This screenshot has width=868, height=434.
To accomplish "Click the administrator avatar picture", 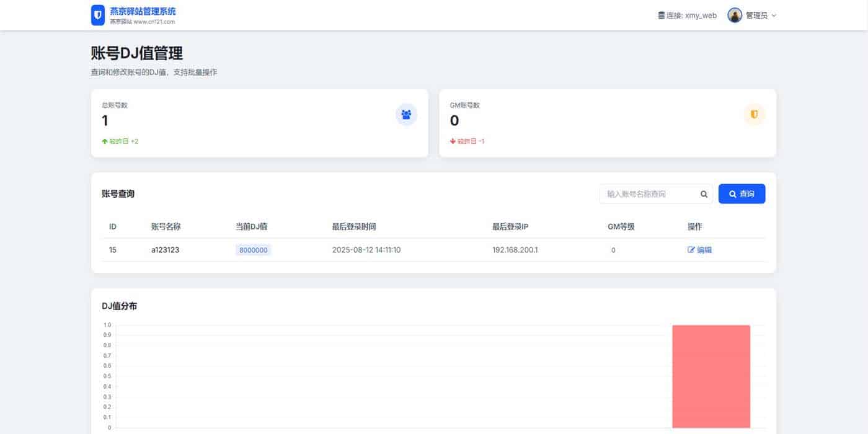I will pyautogui.click(x=735, y=15).
